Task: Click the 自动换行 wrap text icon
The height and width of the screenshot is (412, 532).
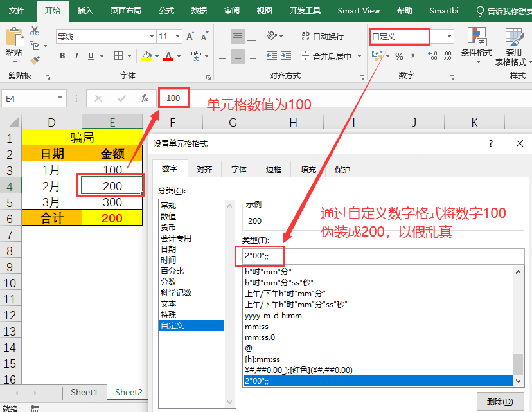Action: [306, 36]
